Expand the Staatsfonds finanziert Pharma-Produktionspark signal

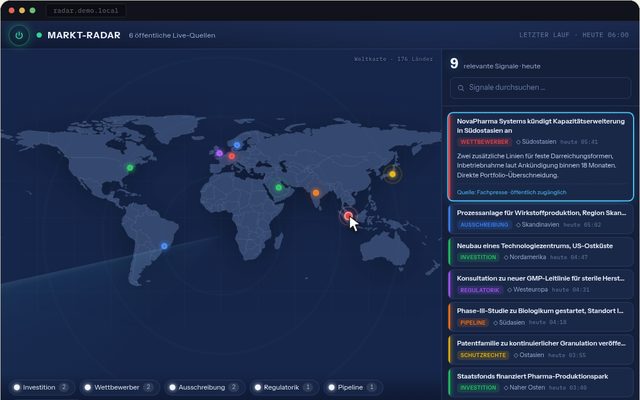coord(540,382)
